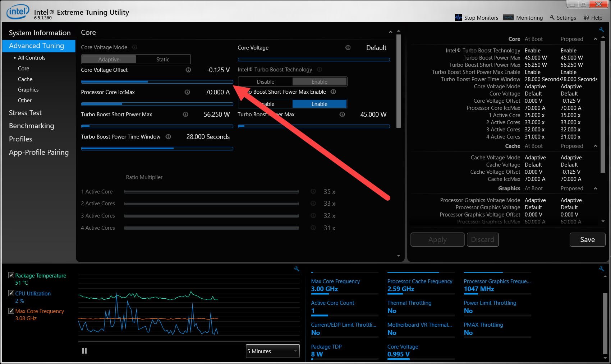Click the Core Voltage Offset slider
This screenshot has height=364, width=611.
tap(157, 82)
